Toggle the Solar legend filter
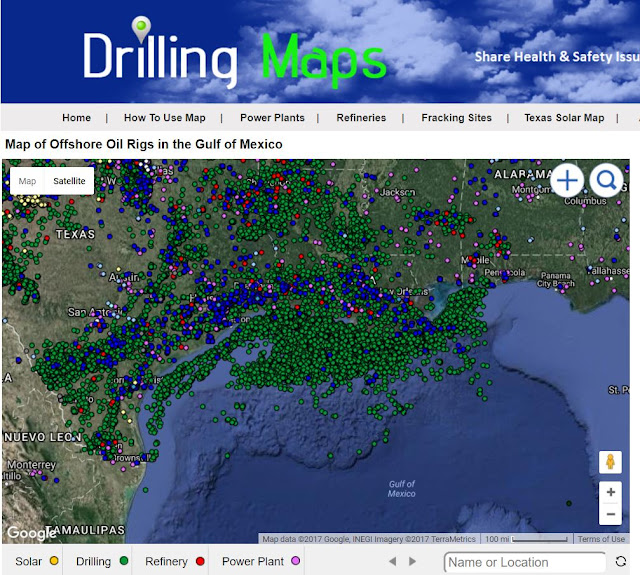The width and height of the screenshot is (640, 575). 37,561
